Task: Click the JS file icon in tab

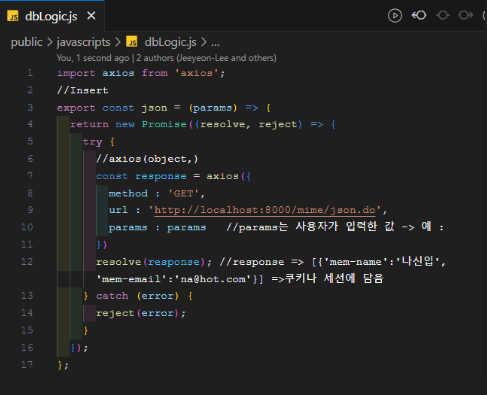Action: point(13,16)
